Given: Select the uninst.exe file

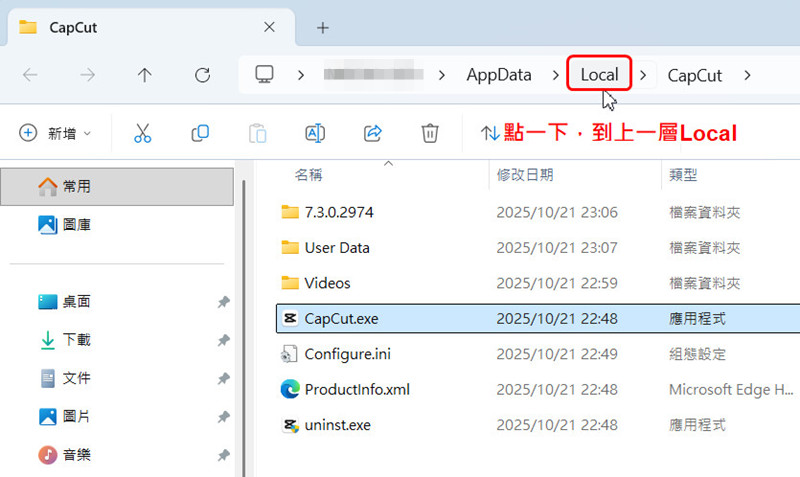Looking at the screenshot, I should (337, 425).
